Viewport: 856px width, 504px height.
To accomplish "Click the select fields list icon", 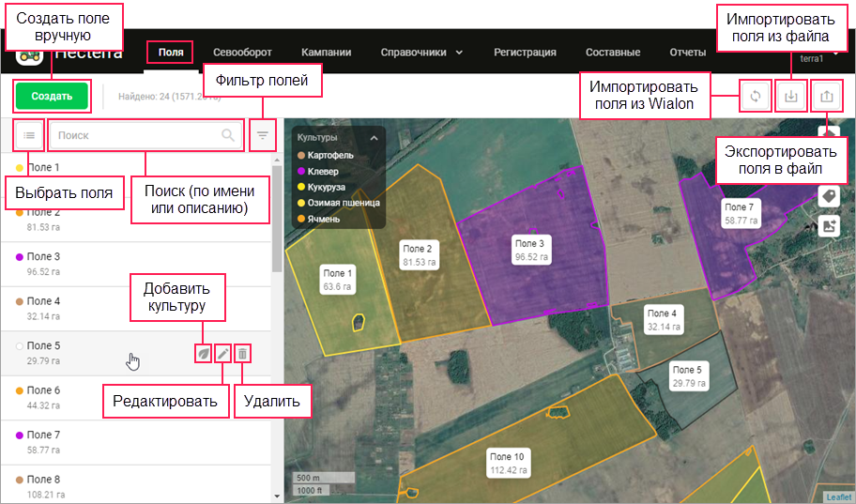I will click(29, 135).
